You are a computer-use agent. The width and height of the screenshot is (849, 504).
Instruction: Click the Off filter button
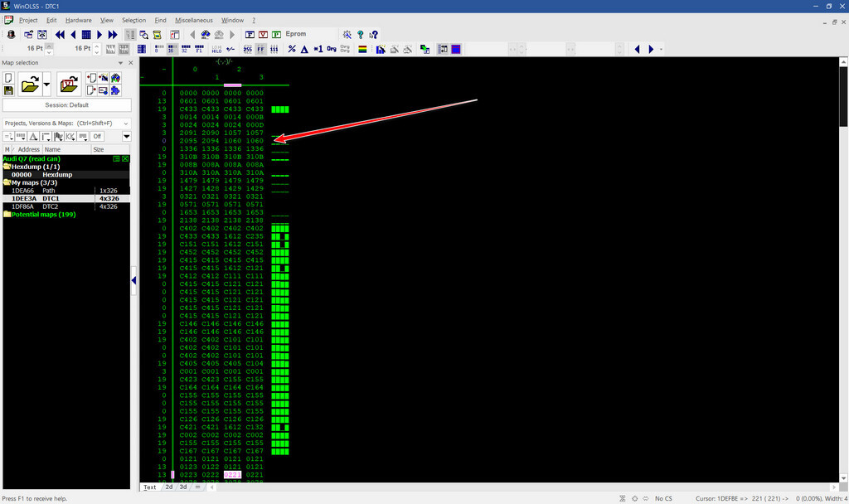[97, 137]
